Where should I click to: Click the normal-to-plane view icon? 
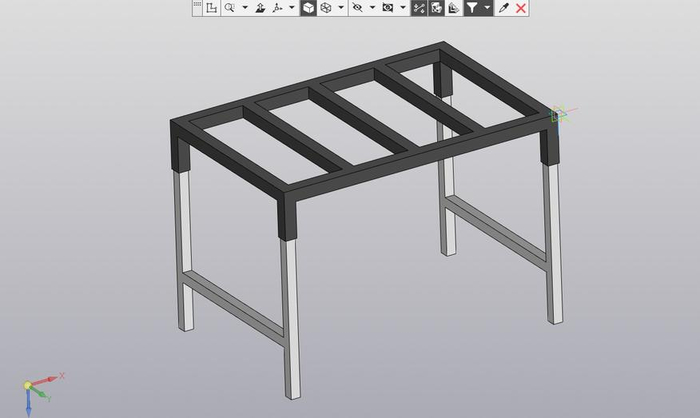260,8
